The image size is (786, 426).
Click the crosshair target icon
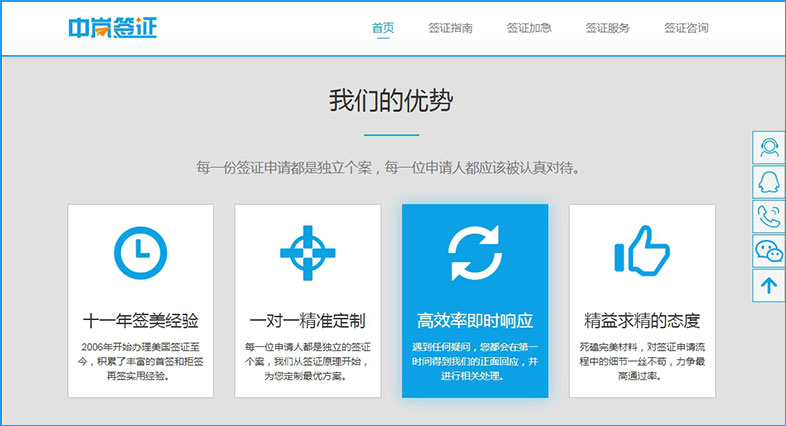(307, 253)
